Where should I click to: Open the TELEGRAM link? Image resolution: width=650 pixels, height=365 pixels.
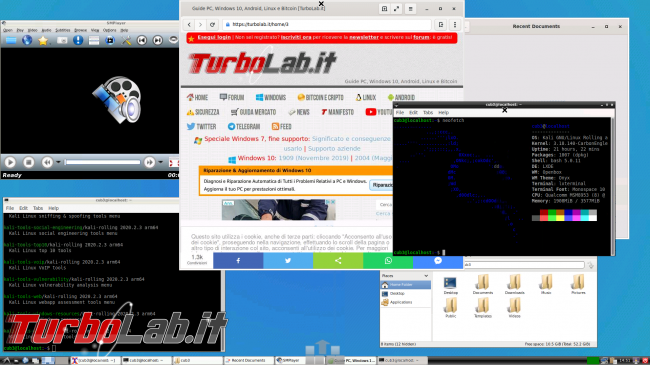coord(244,127)
